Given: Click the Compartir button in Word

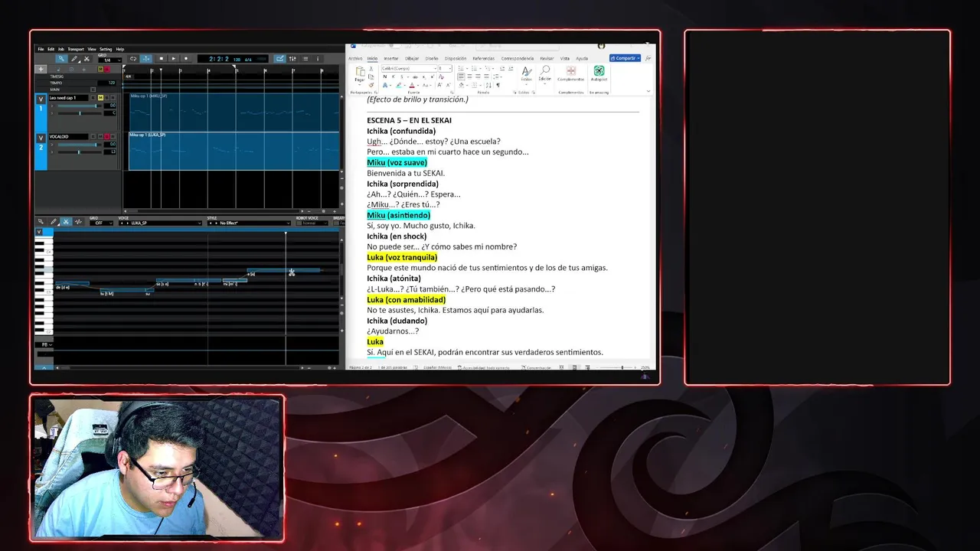Looking at the screenshot, I should (626, 58).
